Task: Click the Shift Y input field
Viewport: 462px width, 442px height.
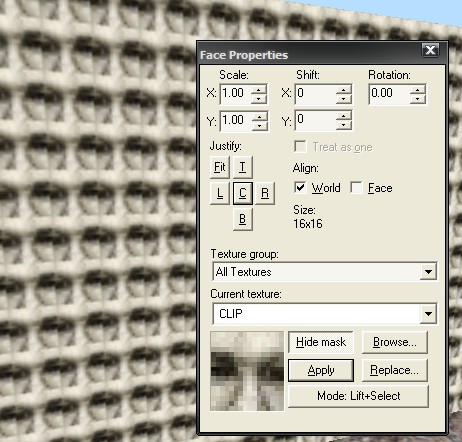Action: point(315,121)
